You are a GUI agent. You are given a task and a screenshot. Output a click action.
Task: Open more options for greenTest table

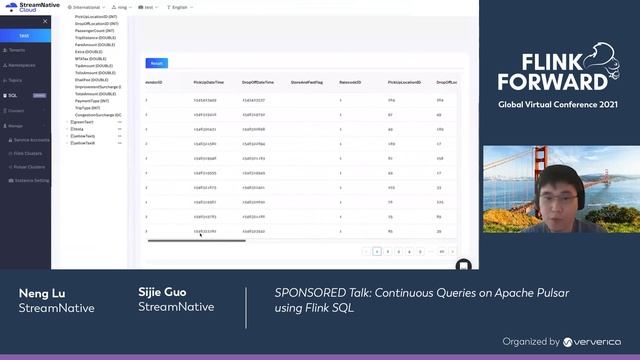tap(120, 122)
